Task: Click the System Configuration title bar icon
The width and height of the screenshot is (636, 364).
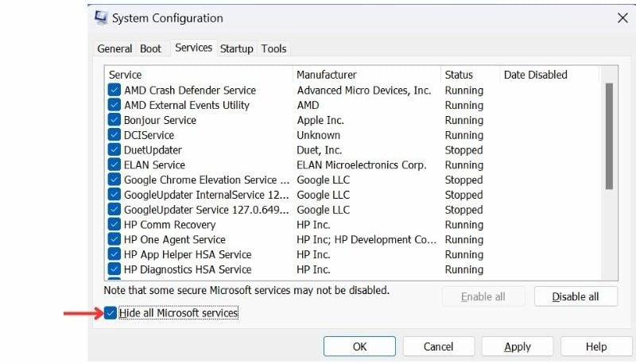Action: (x=101, y=17)
